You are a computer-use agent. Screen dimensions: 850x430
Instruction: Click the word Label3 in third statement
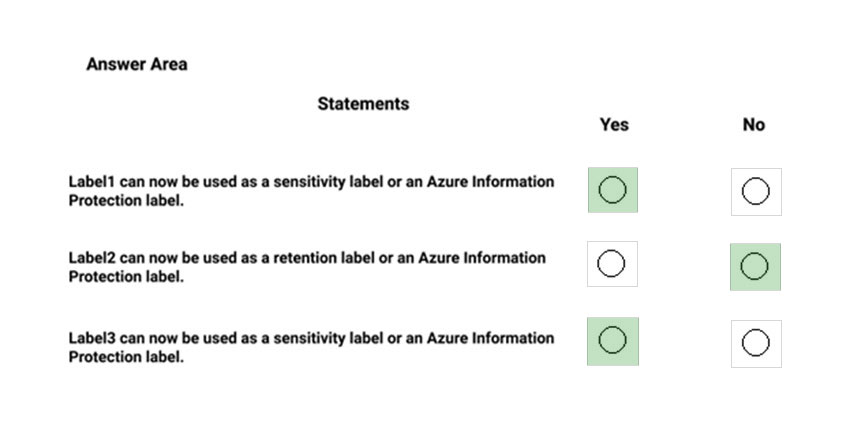tap(92, 338)
